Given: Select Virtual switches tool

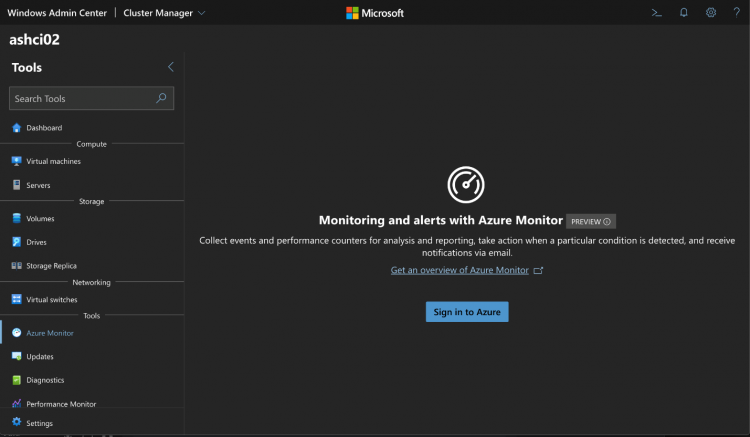Looking at the screenshot, I should [52, 299].
